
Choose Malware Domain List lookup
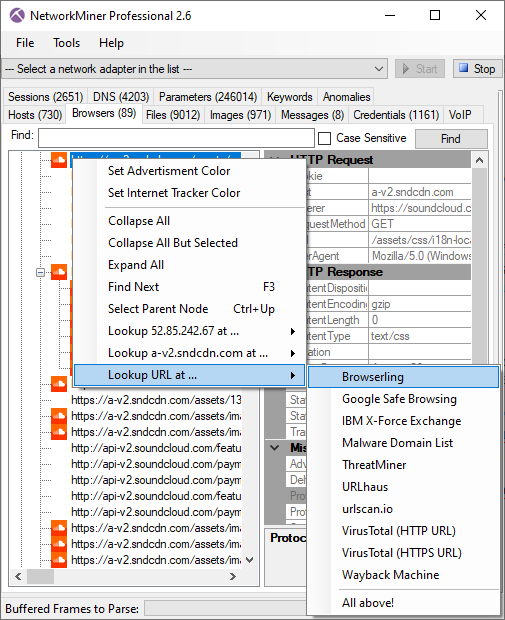[403, 443]
